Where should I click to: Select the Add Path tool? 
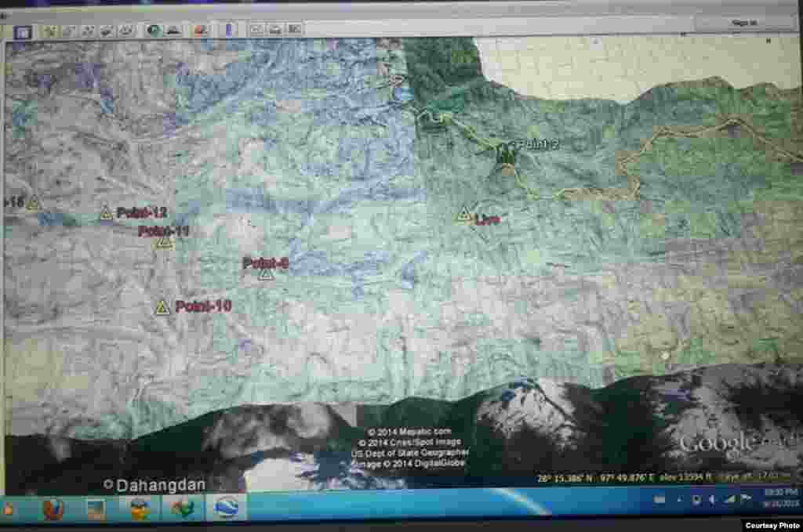(88, 31)
